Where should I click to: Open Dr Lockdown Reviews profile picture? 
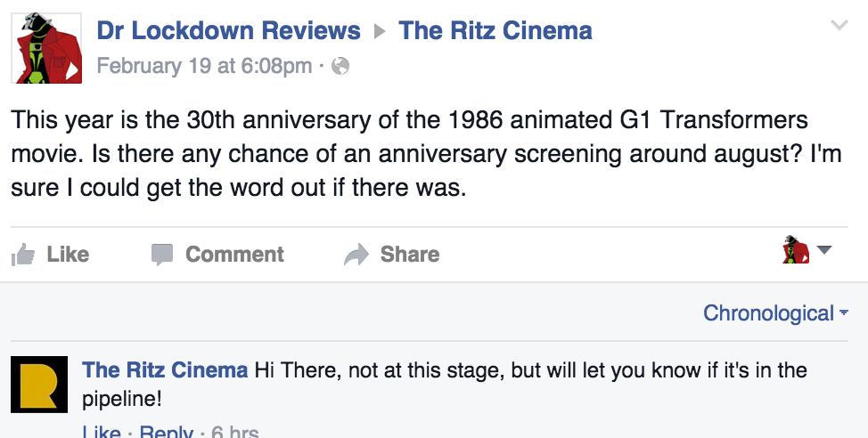46,48
